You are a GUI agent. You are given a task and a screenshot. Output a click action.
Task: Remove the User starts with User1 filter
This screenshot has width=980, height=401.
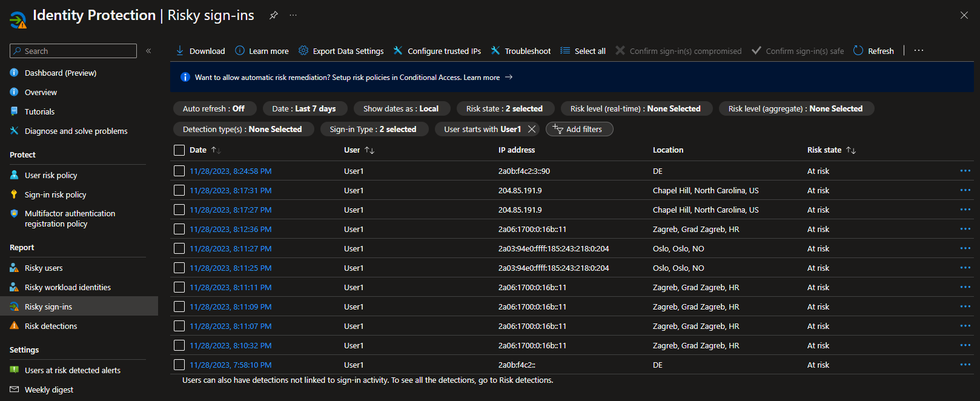pos(532,129)
